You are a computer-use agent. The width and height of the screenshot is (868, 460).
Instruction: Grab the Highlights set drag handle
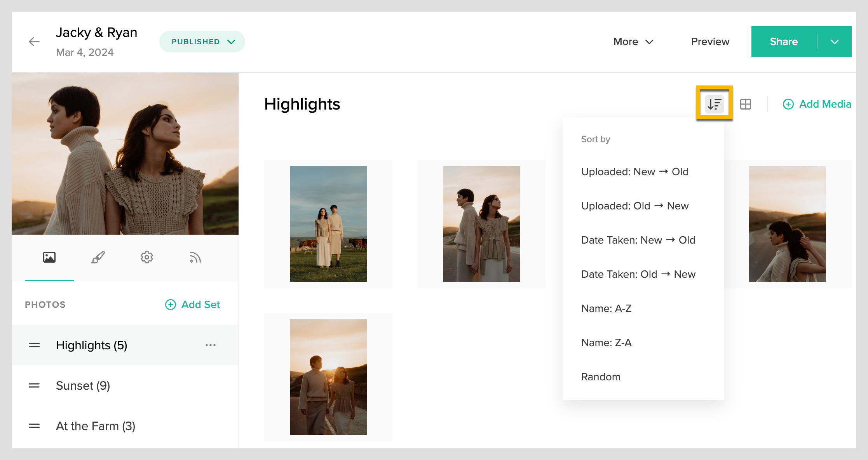point(34,345)
